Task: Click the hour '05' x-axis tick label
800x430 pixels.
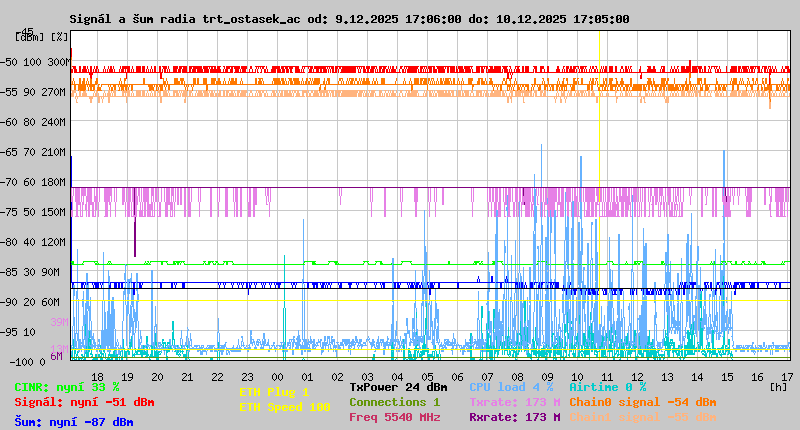Action: 428,377
